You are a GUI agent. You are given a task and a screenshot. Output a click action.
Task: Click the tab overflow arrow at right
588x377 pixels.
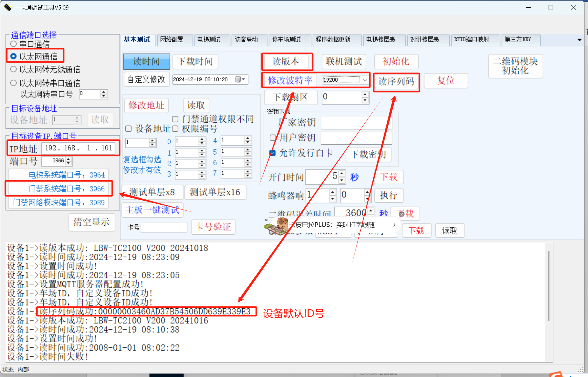579,40
